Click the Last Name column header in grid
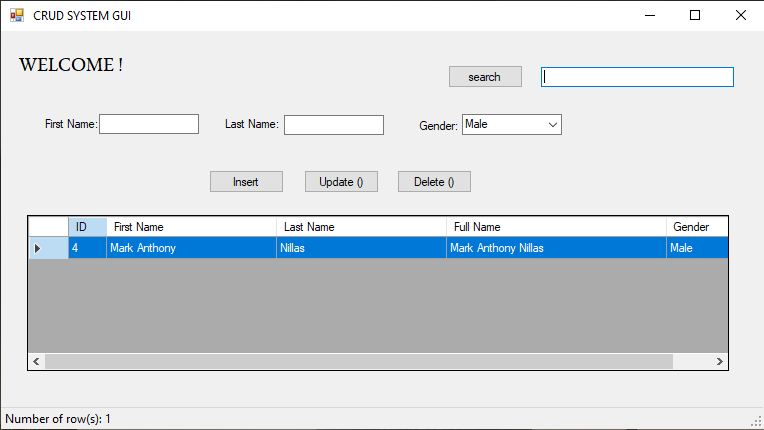Image resolution: width=764 pixels, height=430 pixels. click(361, 227)
